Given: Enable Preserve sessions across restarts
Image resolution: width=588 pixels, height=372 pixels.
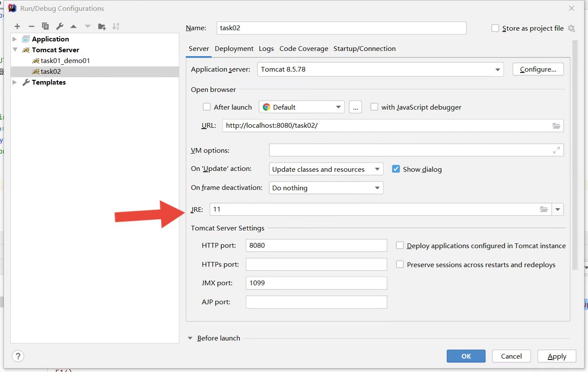Looking at the screenshot, I should 400,265.
